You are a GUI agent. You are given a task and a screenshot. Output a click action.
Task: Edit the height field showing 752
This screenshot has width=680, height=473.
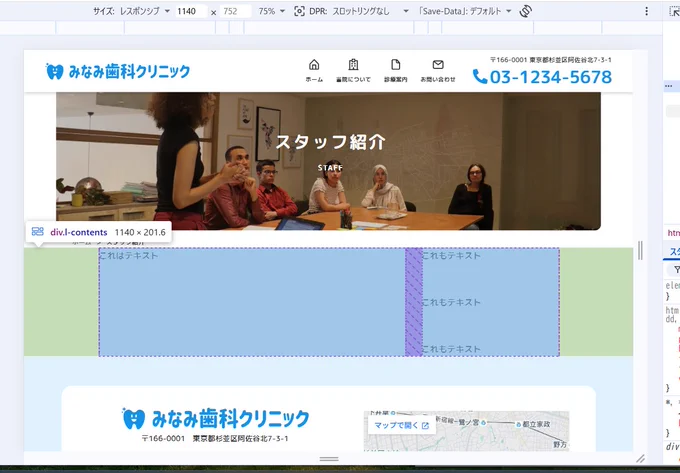tap(235, 11)
